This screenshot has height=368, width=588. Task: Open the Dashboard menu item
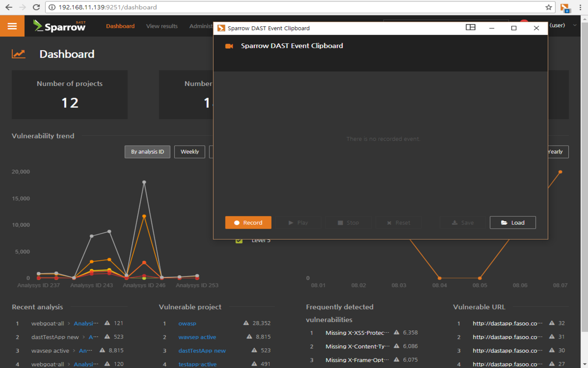pyautogui.click(x=120, y=26)
